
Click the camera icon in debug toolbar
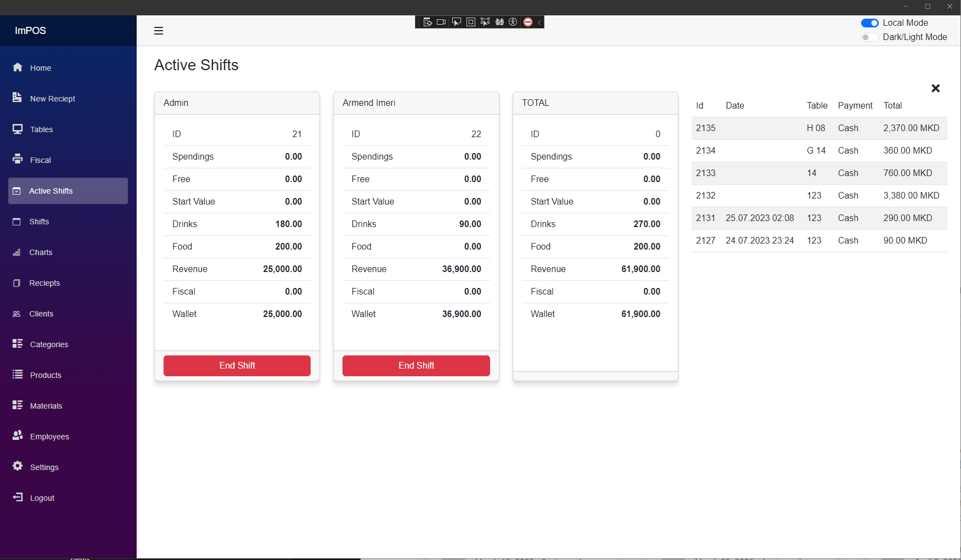pos(441,22)
